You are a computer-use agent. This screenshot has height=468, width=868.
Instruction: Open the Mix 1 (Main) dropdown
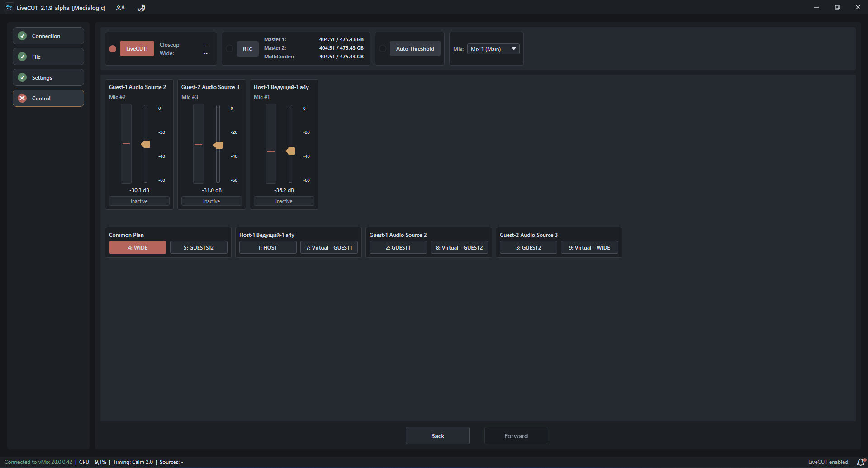(x=493, y=49)
